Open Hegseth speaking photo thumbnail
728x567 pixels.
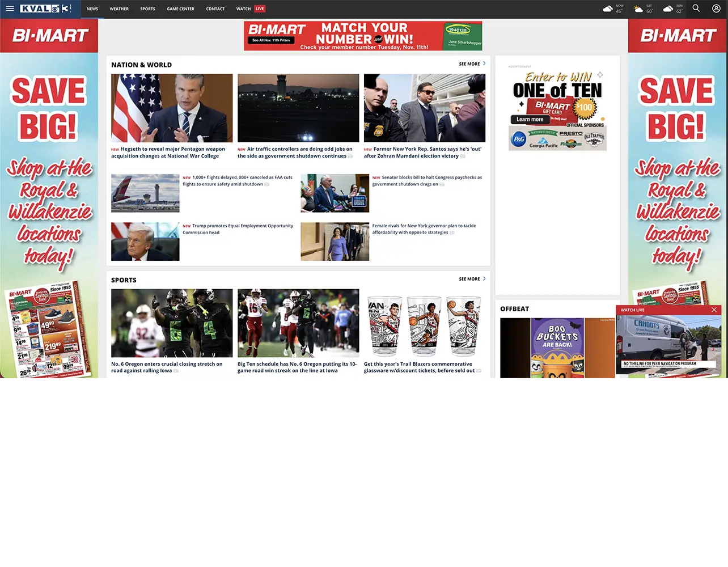click(172, 108)
